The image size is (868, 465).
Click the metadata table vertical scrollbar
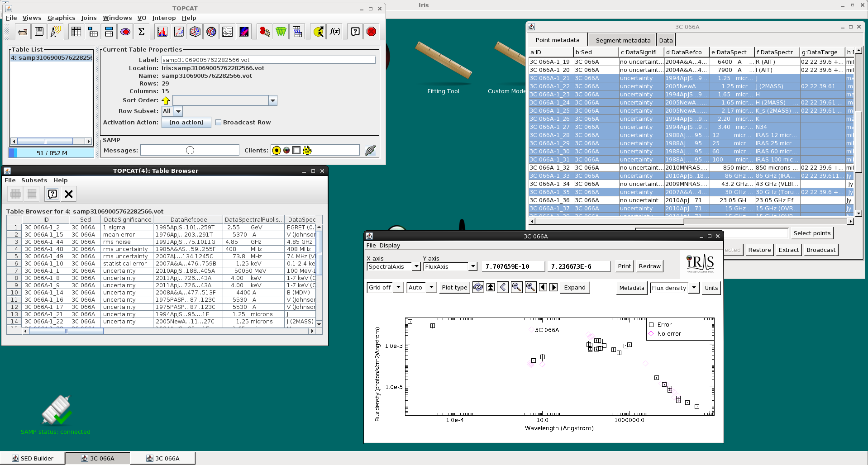[858, 131]
